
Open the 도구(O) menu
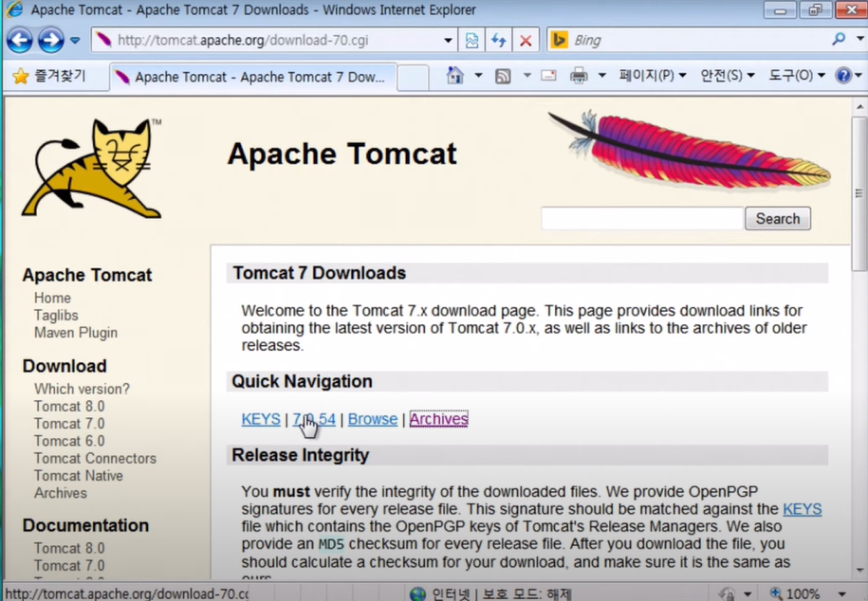tap(797, 75)
